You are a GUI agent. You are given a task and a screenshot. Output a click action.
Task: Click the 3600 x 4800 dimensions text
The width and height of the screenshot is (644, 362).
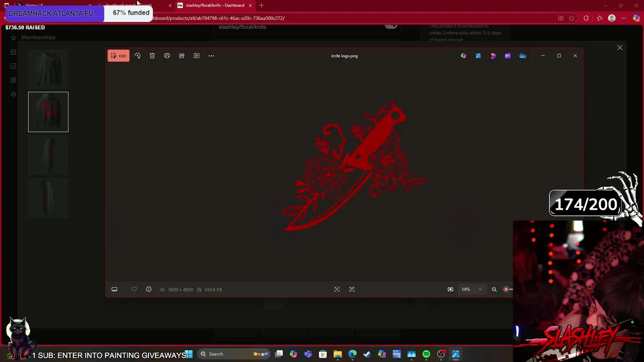180,290
